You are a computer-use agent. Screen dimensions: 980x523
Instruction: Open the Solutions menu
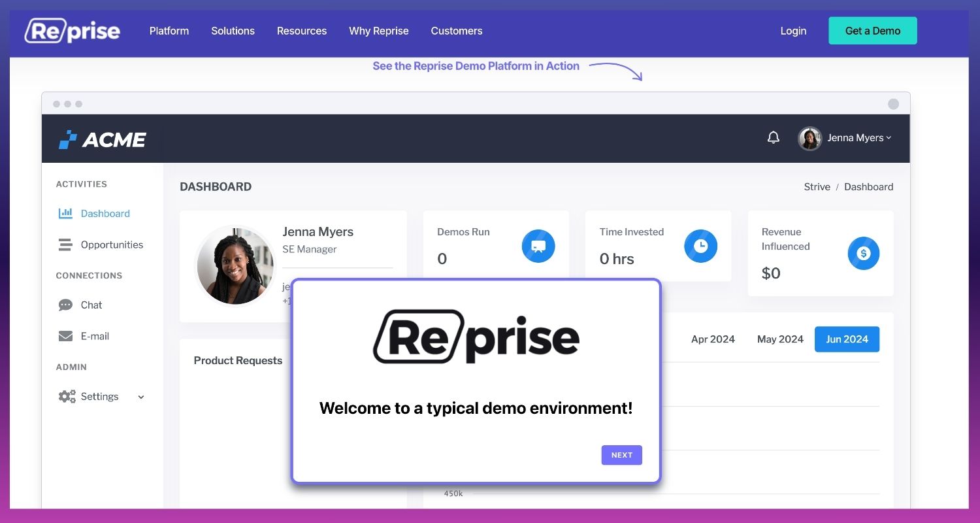pos(233,31)
